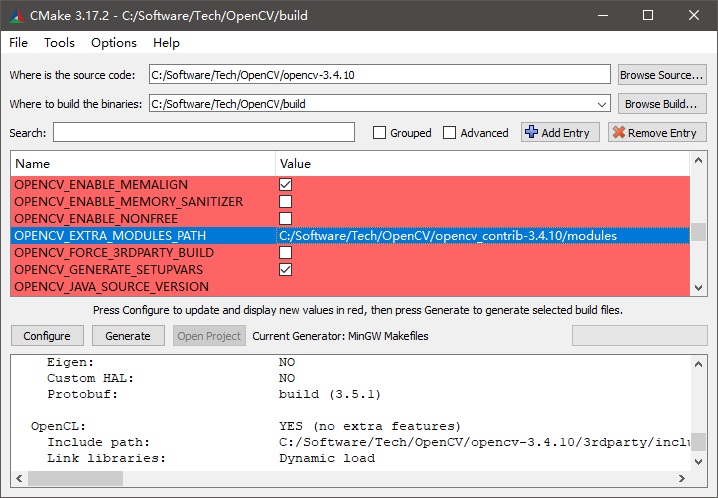Click the Protobuf line in output log
The width and height of the screenshot is (718, 498).
(x=214, y=394)
